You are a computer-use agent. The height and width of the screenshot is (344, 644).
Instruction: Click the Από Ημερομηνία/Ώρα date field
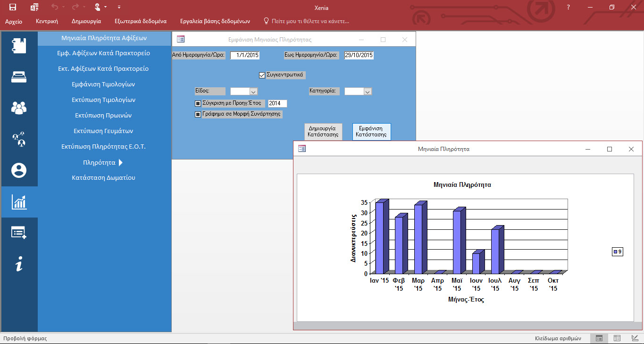click(245, 55)
